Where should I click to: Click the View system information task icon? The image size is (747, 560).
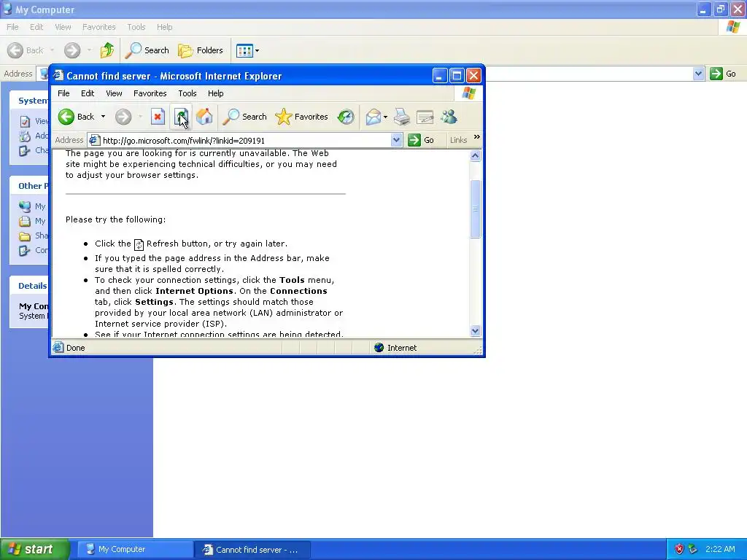point(25,122)
